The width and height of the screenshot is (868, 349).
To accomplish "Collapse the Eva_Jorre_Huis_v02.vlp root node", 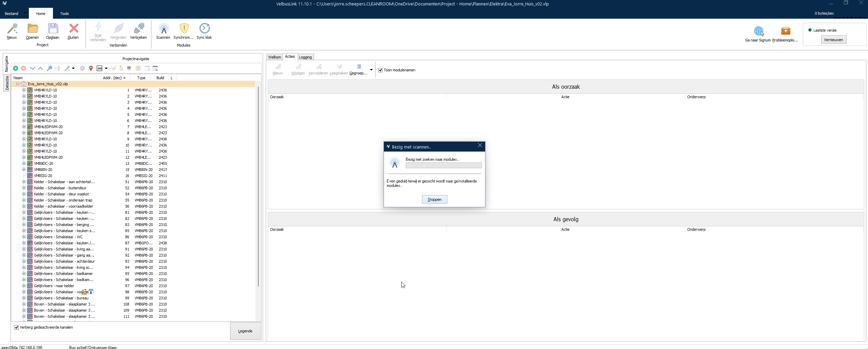I will [x=18, y=84].
